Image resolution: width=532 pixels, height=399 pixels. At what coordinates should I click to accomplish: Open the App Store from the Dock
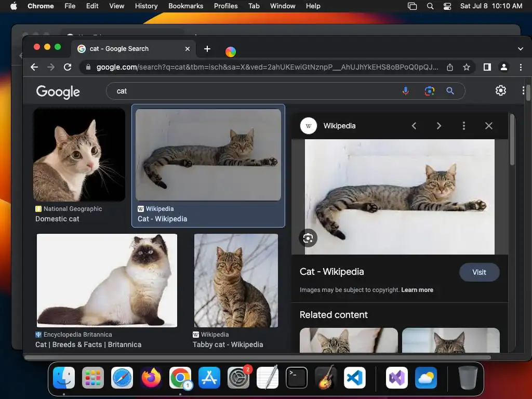pyautogui.click(x=209, y=378)
